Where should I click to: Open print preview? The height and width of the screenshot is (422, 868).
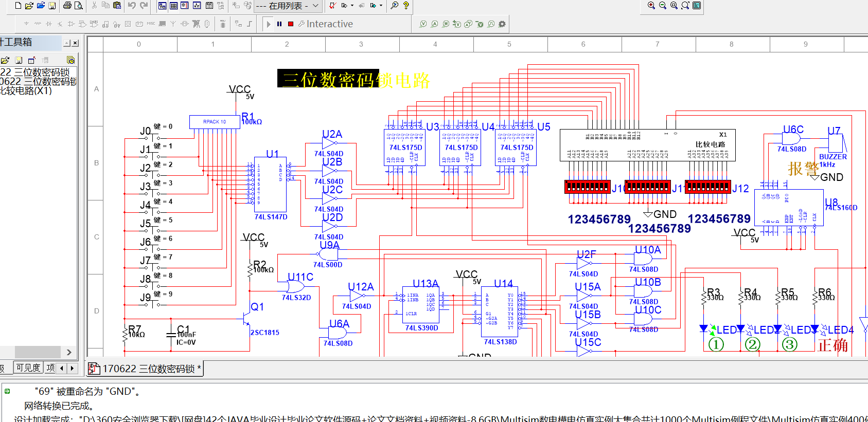[x=79, y=6]
